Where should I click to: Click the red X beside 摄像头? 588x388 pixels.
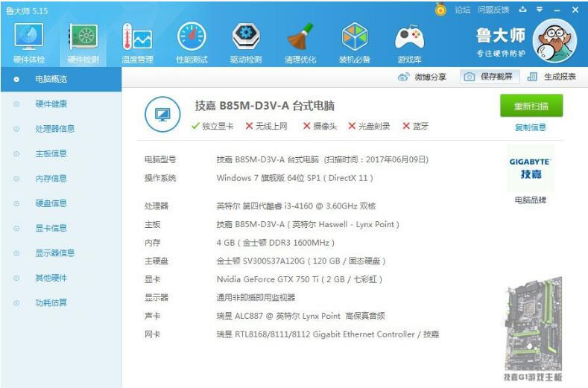click(306, 126)
